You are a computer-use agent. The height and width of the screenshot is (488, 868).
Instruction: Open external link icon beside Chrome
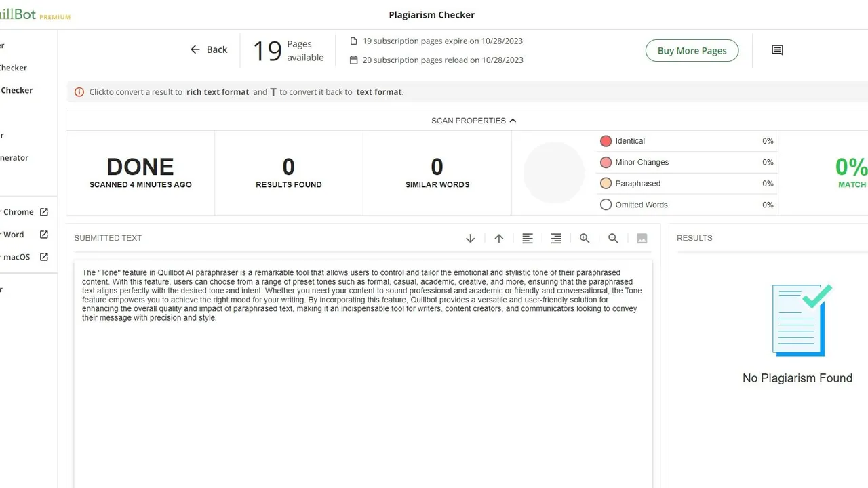(x=44, y=212)
